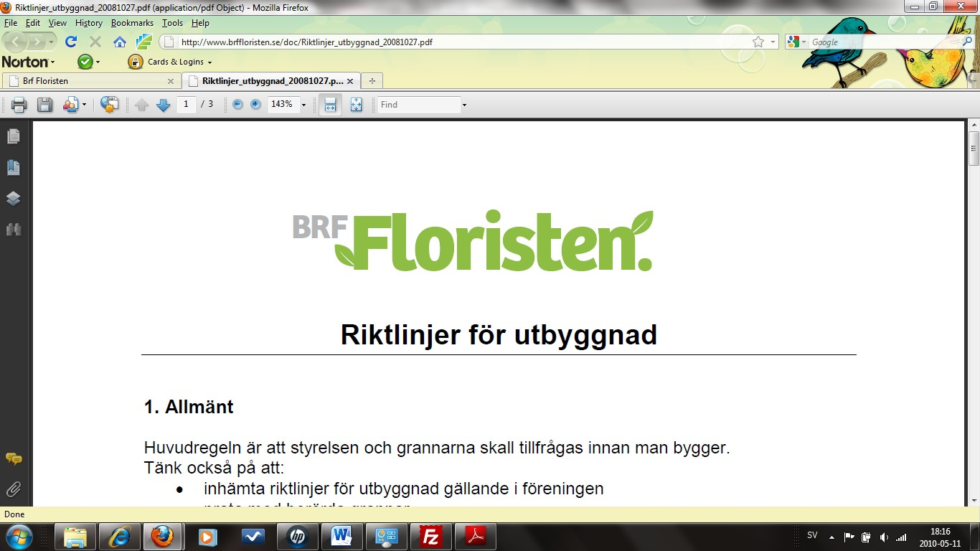Open the Norton Cards & Logins dropdown
Screen dimensions: 980x551
(170, 62)
